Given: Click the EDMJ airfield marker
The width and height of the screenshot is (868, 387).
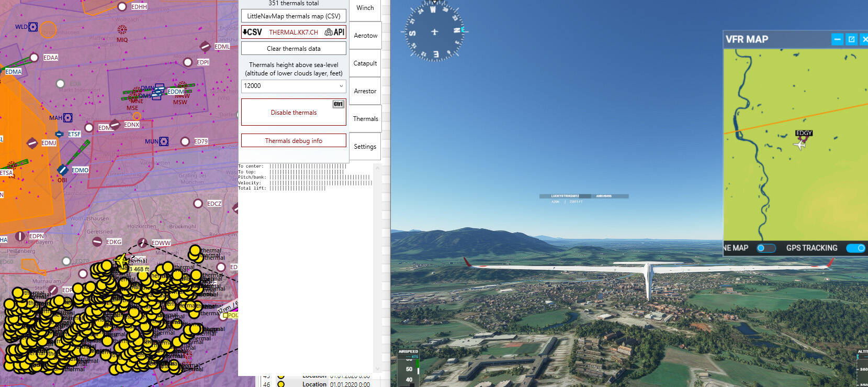Looking at the screenshot, I should (32, 143).
